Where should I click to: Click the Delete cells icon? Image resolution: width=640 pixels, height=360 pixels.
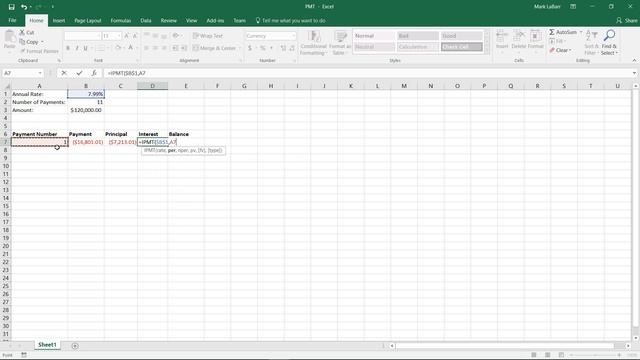[518, 36]
